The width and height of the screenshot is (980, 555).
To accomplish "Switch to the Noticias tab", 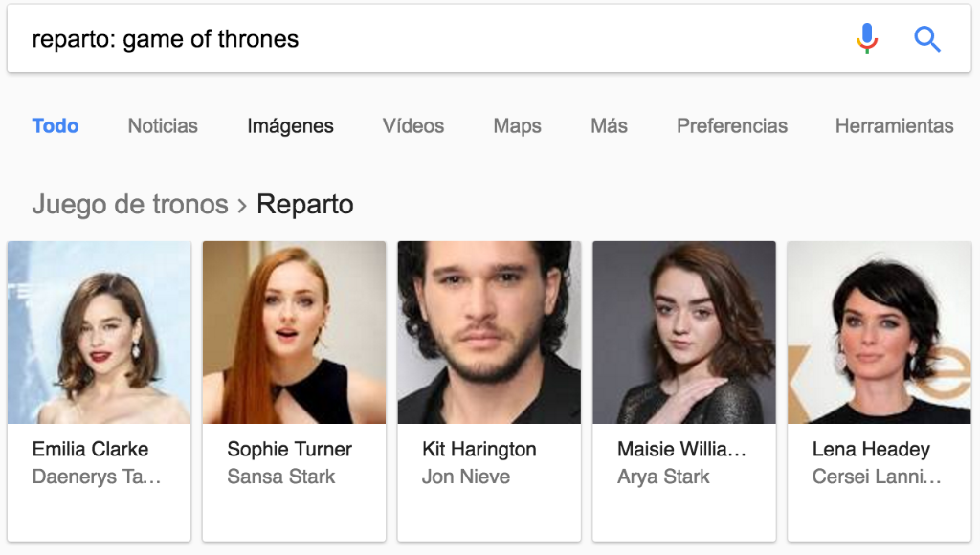I will 163,125.
